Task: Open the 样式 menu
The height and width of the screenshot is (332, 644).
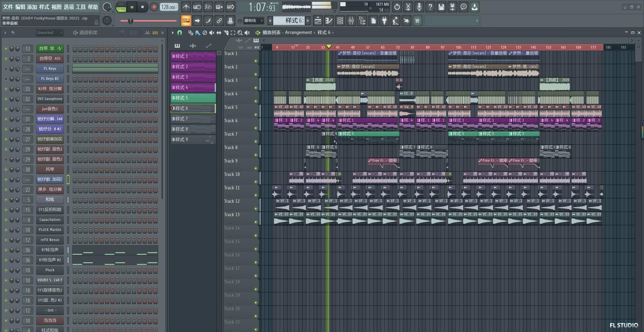Action: coord(44,7)
